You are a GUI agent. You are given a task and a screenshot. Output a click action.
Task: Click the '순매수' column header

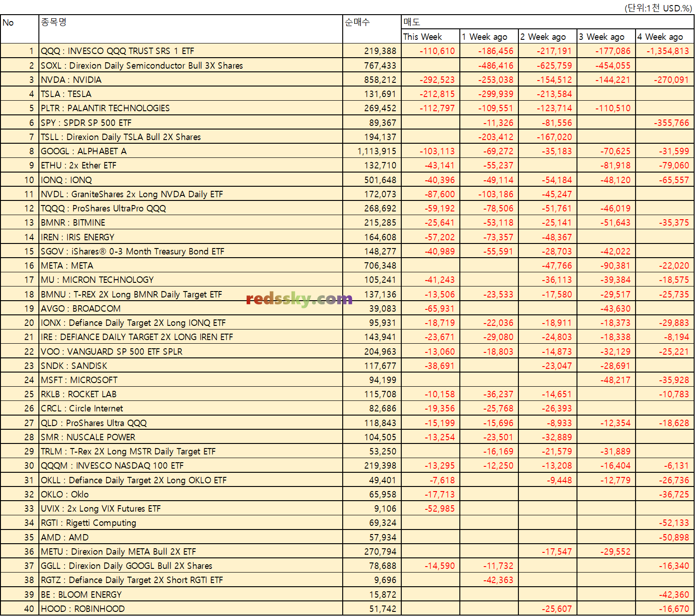point(372,29)
